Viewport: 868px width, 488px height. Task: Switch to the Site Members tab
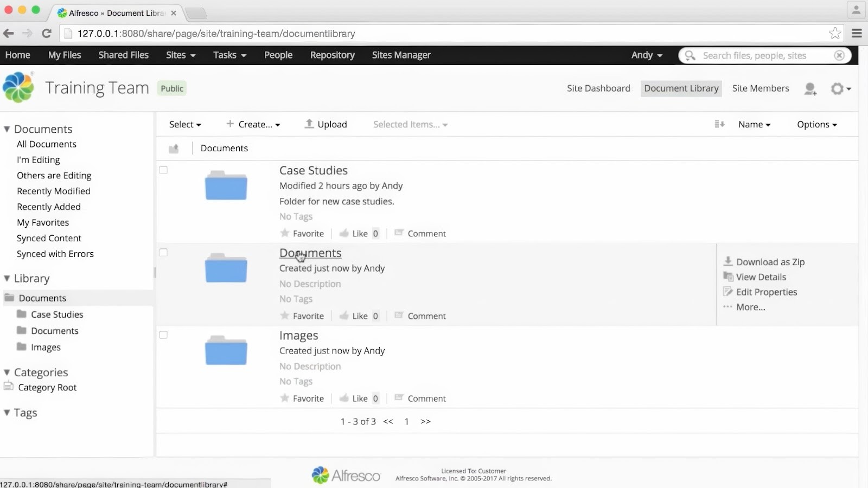[x=760, y=88]
